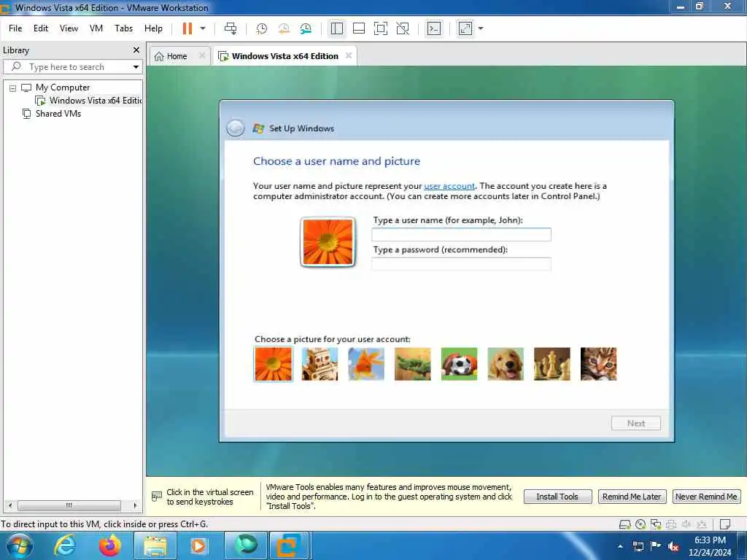Toggle the thumbnail bar view icon
This screenshot has height=560, width=747.
tap(359, 28)
